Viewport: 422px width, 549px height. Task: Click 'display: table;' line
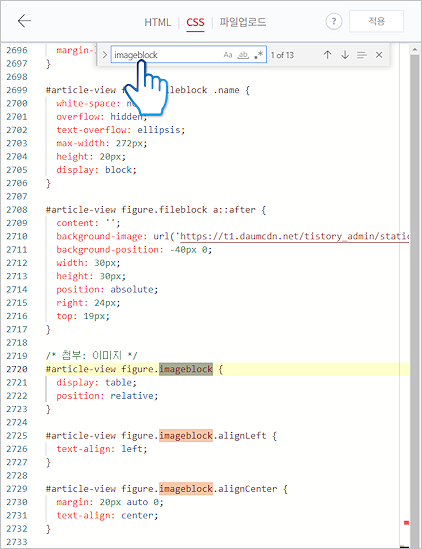[x=96, y=383]
